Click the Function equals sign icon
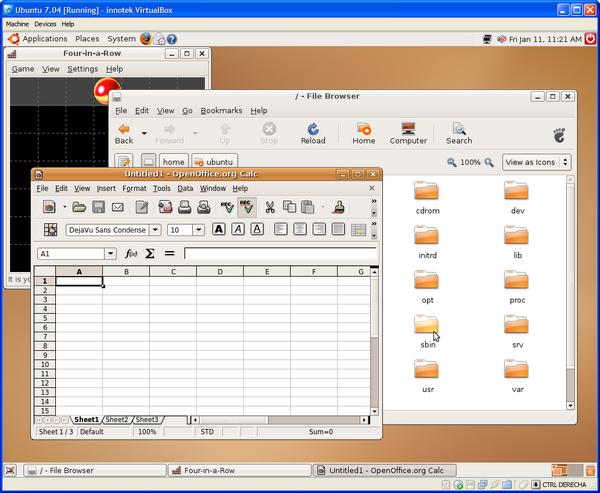 click(x=169, y=253)
